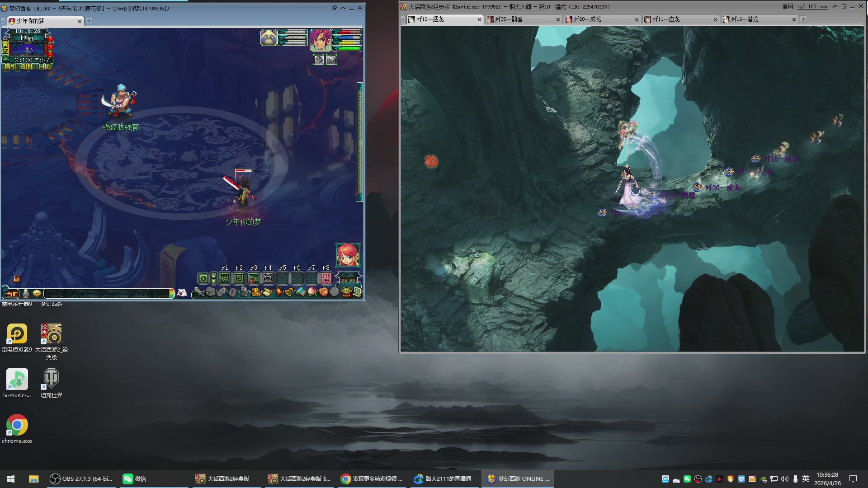
Task: Activate the F2 maze skill slot
Action: point(239,278)
